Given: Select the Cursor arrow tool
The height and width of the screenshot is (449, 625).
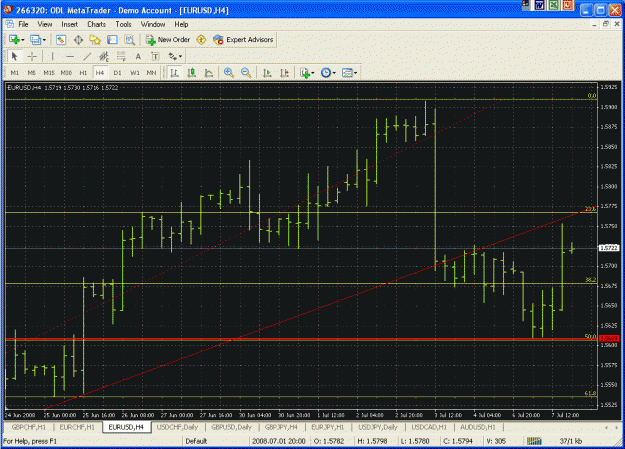Looking at the screenshot, I should (15, 57).
